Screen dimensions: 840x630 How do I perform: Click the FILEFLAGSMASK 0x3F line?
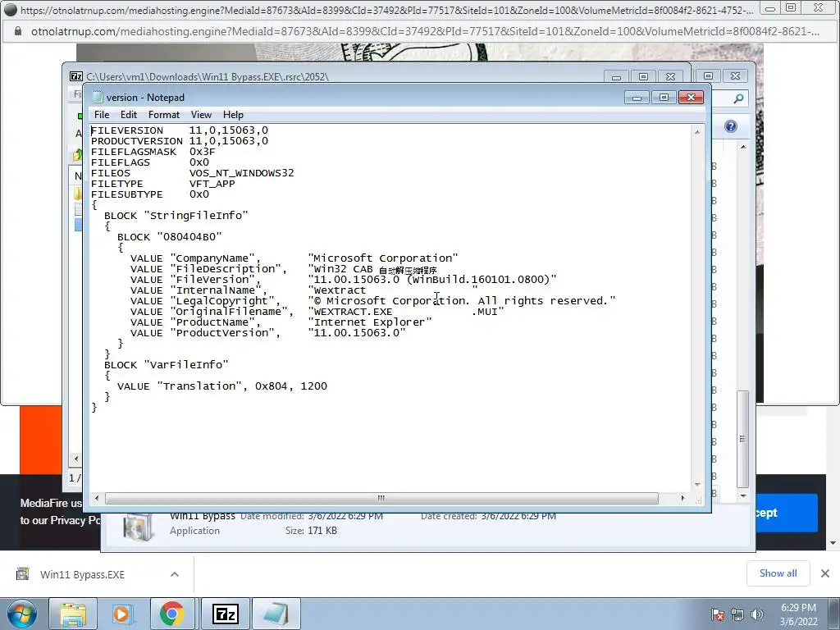pyautogui.click(x=153, y=152)
